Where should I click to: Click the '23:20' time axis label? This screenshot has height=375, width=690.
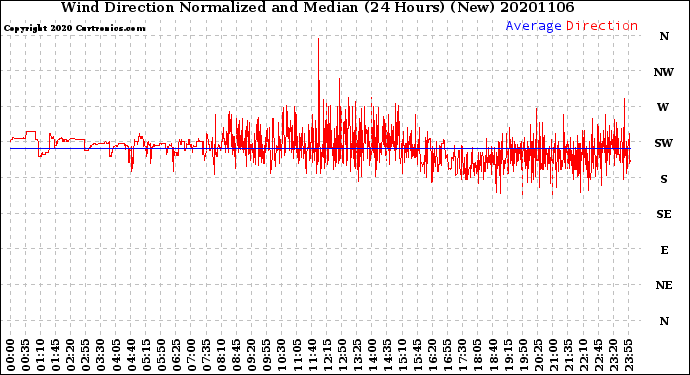(x=613, y=355)
